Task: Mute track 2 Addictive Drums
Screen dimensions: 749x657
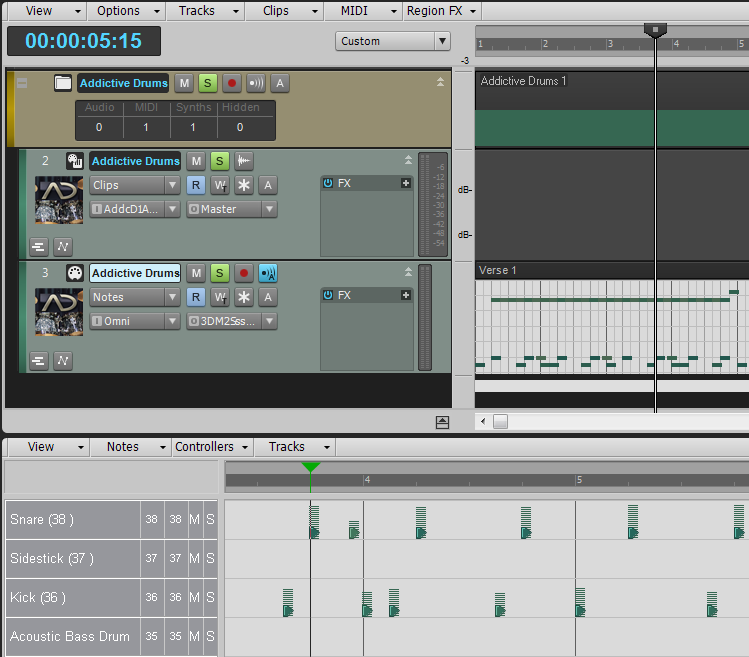Action: (196, 161)
